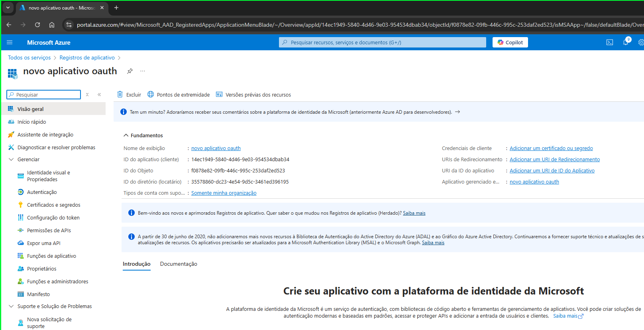Open Versões prévias dos recursos
This screenshot has height=330, width=644.
pos(253,95)
